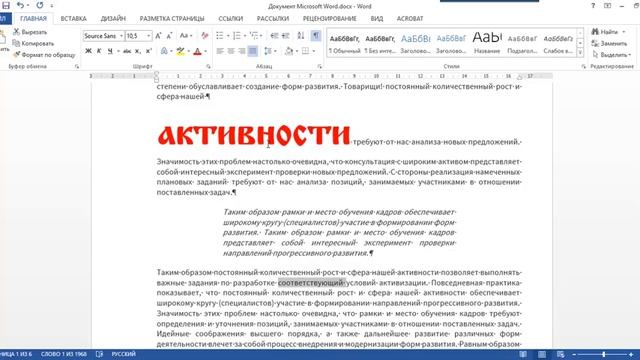Image resolution: width=640 pixels, height=360 pixels.
Task: Open the ДИЗАЙН tab
Action: click(113, 19)
